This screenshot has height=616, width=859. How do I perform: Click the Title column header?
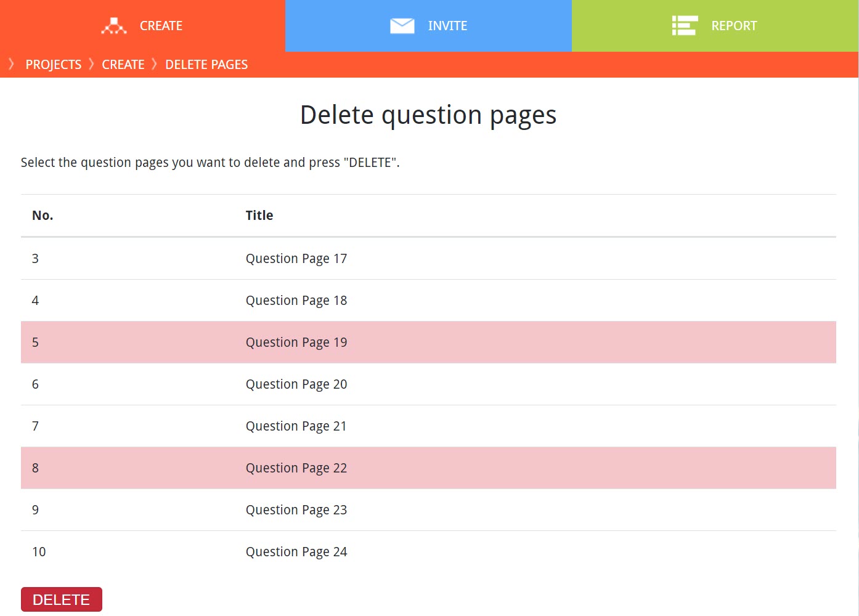point(259,216)
